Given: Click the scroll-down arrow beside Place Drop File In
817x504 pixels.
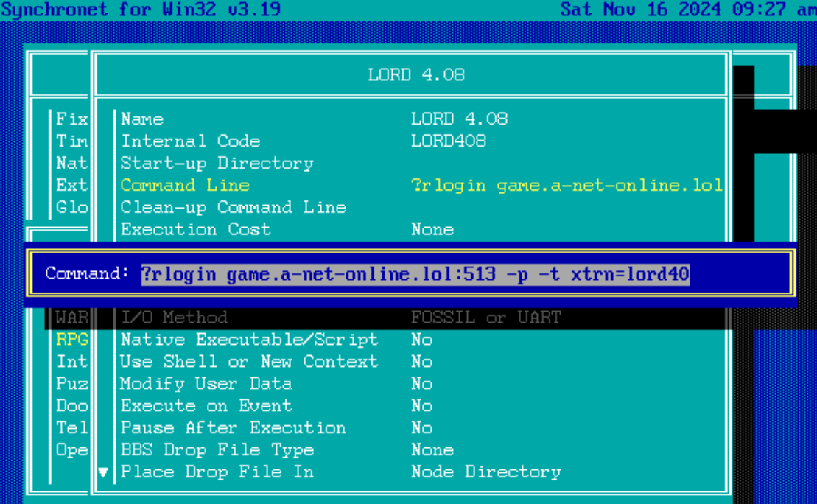Looking at the screenshot, I should (x=104, y=472).
